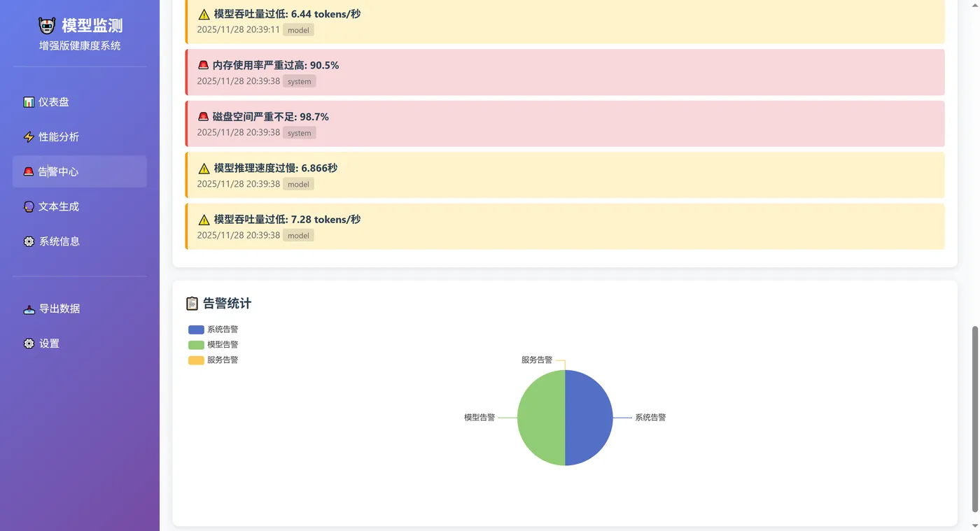Open 文本生成 using the speech bubble icon
This screenshot has height=531, width=980.
(29, 206)
